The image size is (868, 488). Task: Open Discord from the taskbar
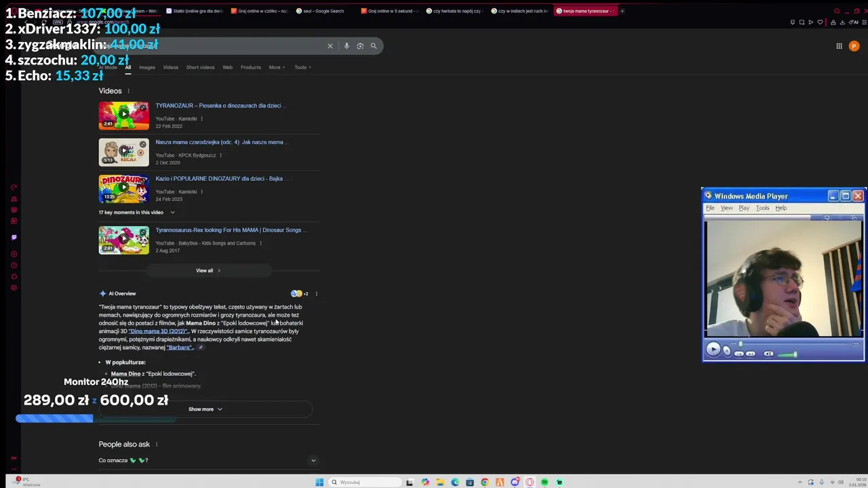pyautogui.click(x=515, y=483)
